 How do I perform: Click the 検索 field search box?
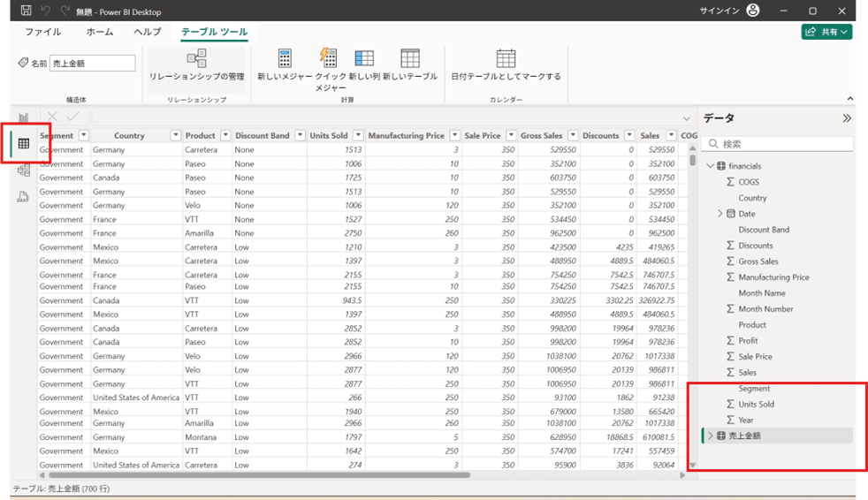click(778, 144)
